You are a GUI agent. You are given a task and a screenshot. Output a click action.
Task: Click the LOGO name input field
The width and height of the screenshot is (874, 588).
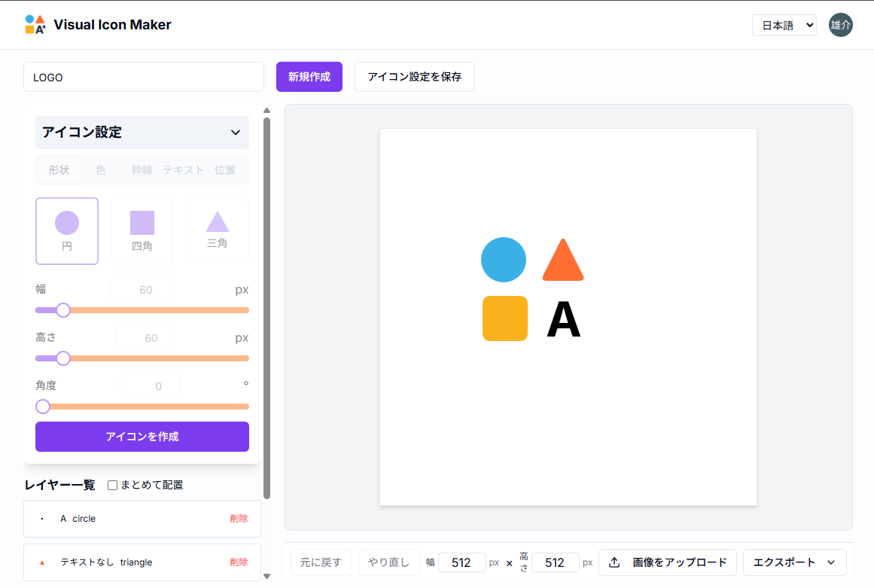(144, 77)
